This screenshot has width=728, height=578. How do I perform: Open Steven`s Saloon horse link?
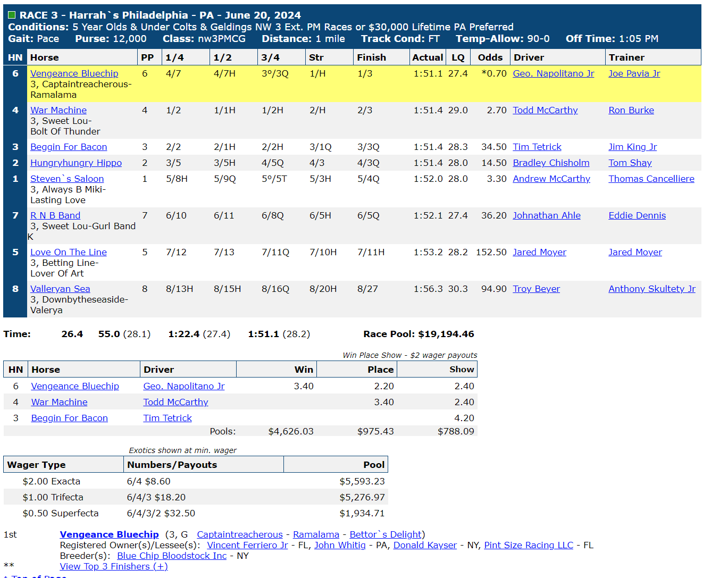click(x=67, y=179)
